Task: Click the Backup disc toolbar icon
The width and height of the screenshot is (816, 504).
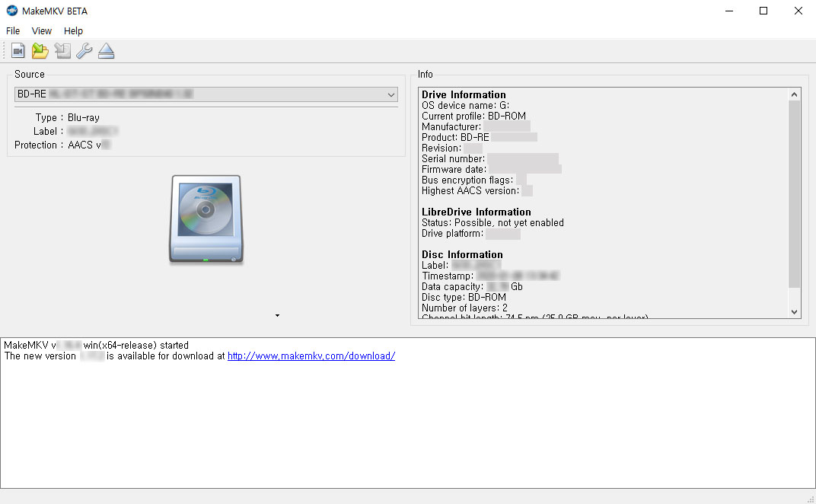Action: (62, 50)
